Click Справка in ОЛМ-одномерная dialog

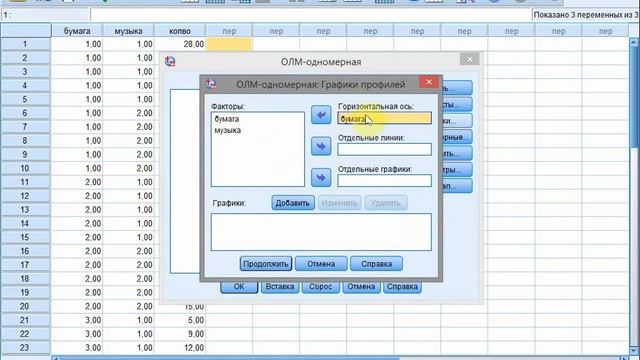point(402,287)
